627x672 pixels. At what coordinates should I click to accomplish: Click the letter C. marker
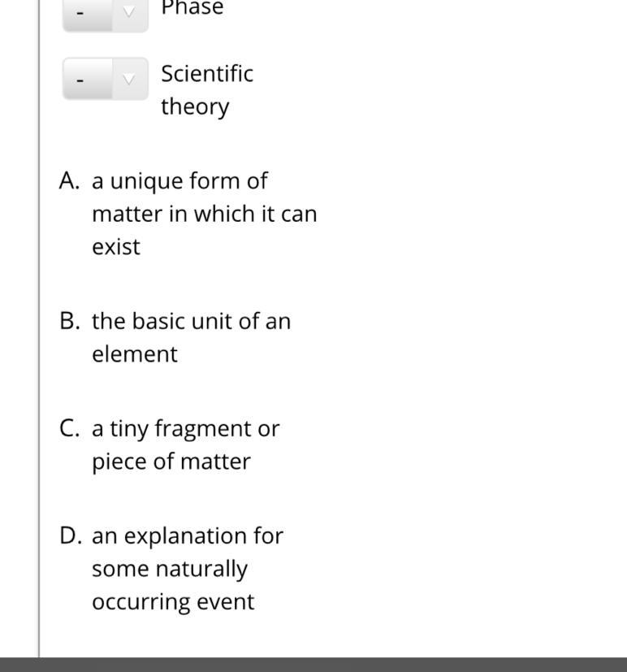pyautogui.click(x=69, y=428)
